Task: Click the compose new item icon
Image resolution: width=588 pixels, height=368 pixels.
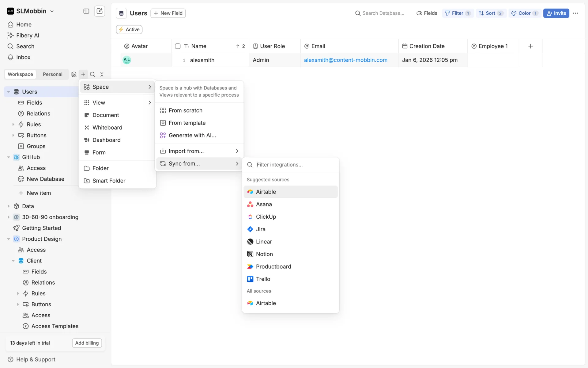Action: click(x=100, y=11)
